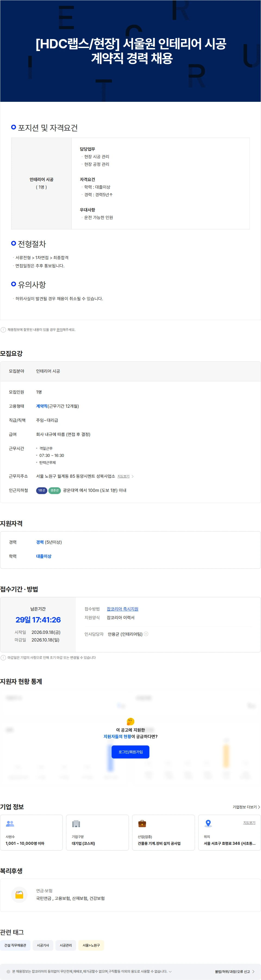Select the 서울>노원구 tag
This screenshot has width=261, height=980.
(x=91, y=945)
